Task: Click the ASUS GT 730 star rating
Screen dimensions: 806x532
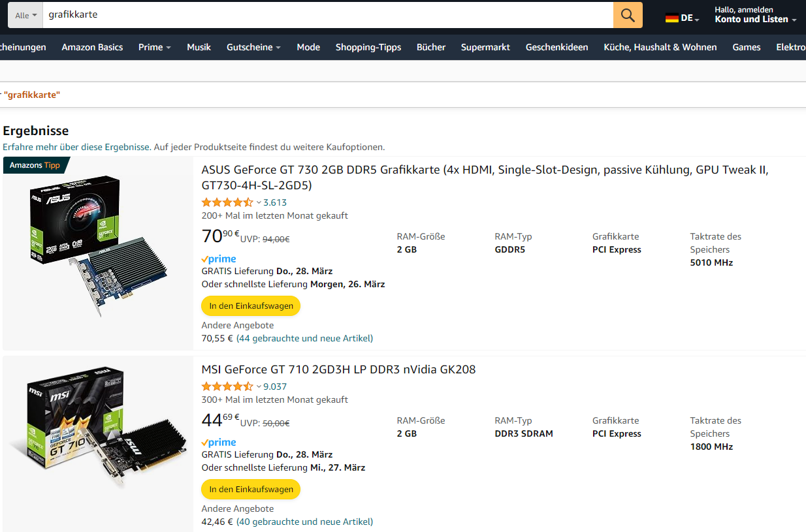Action: [x=227, y=202]
